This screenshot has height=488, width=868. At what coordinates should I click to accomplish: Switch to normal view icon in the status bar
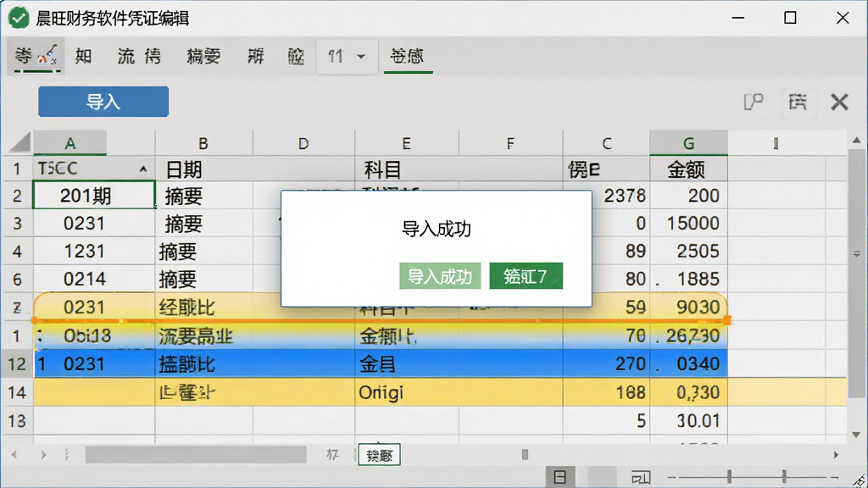tap(560, 477)
